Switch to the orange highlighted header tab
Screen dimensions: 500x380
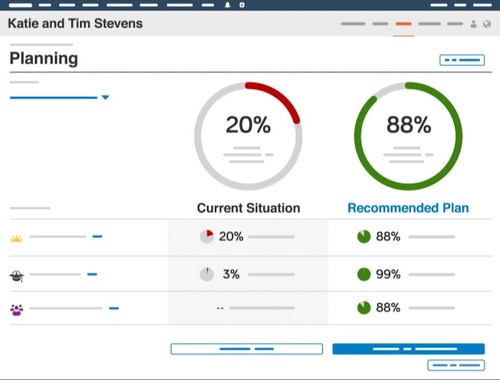point(403,24)
